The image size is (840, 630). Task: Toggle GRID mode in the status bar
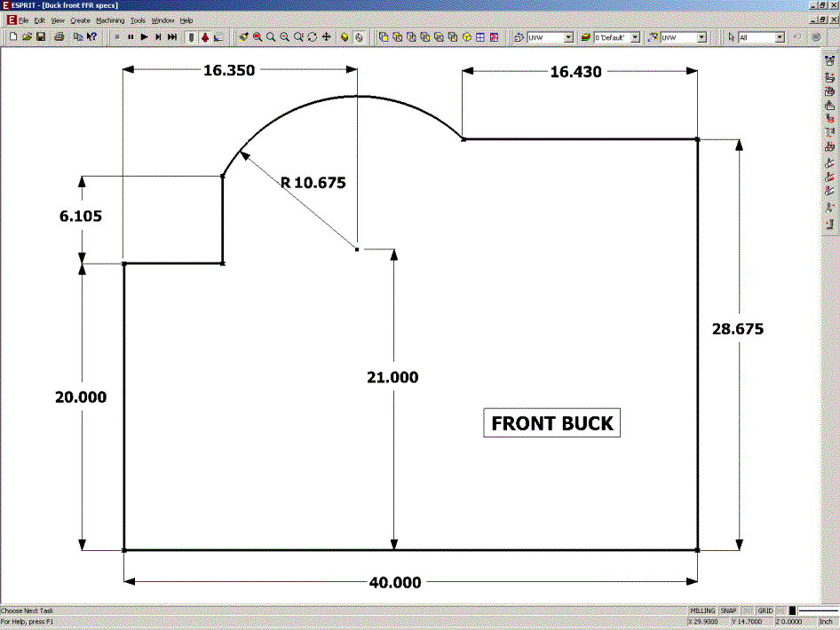coord(765,611)
